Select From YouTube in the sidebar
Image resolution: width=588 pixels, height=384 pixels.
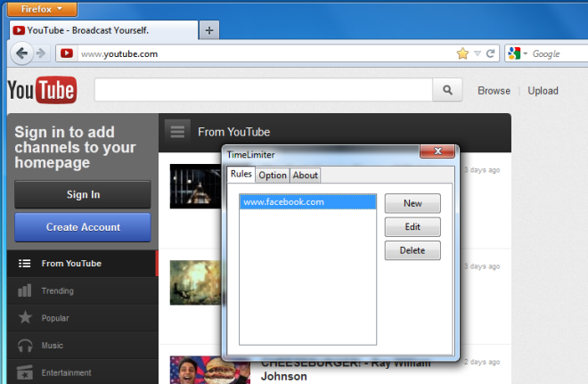click(x=83, y=264)
